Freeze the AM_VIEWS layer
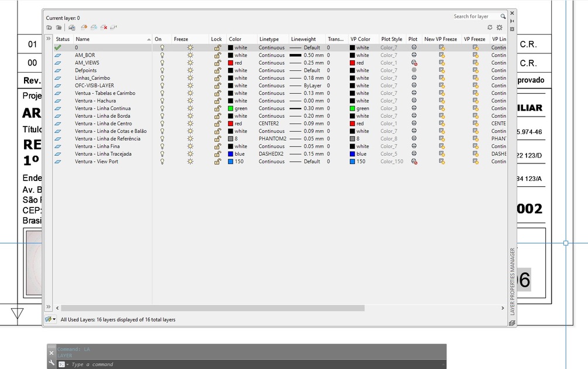This screenshot has width=588, height=369. [x=191, y=63]
